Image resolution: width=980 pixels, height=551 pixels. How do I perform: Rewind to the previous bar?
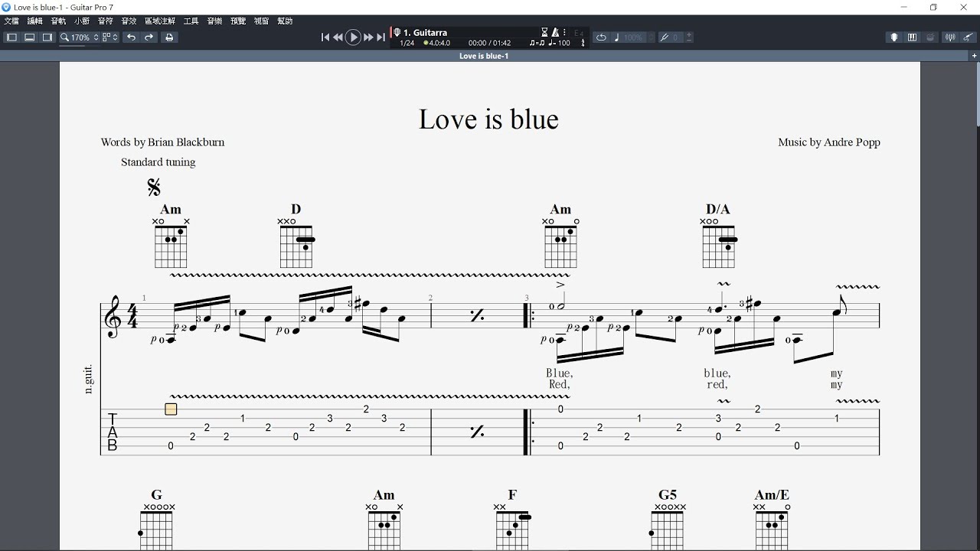tap(338, 37)
